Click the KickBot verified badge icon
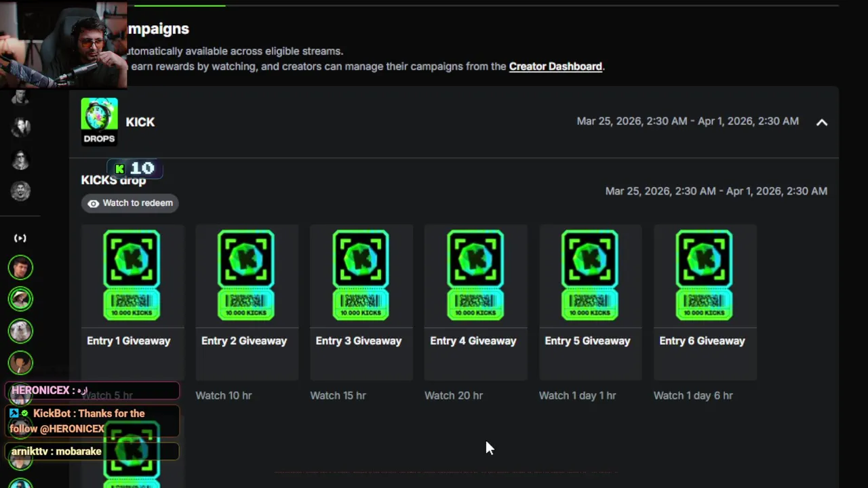The width and height of the screenshot is (868, 488). coord(25,413)
